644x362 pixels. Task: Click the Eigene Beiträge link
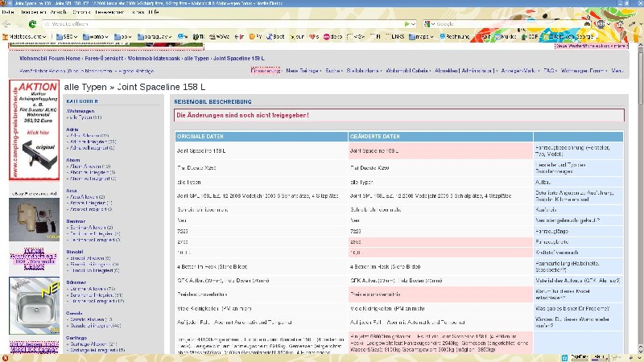136,71
